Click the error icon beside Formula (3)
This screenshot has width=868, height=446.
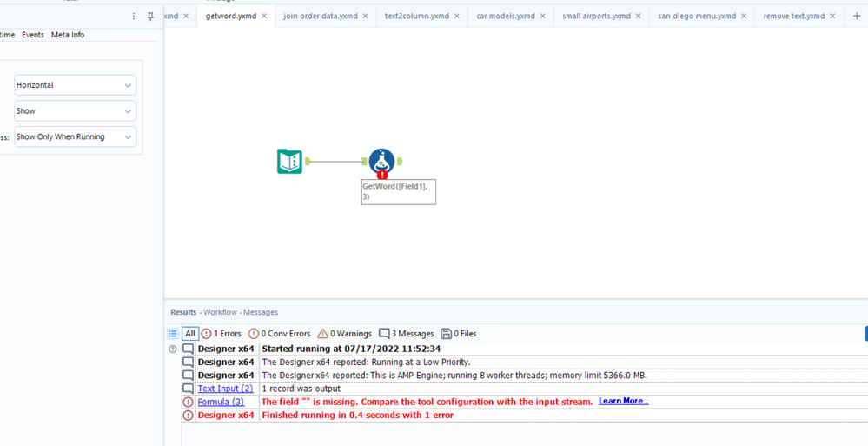(x=189, y=402)
